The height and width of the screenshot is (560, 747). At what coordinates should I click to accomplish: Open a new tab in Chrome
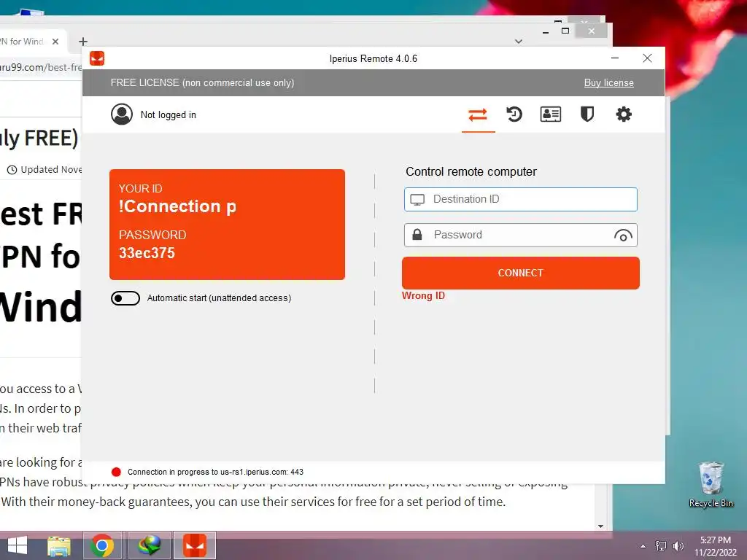point(83,42)
